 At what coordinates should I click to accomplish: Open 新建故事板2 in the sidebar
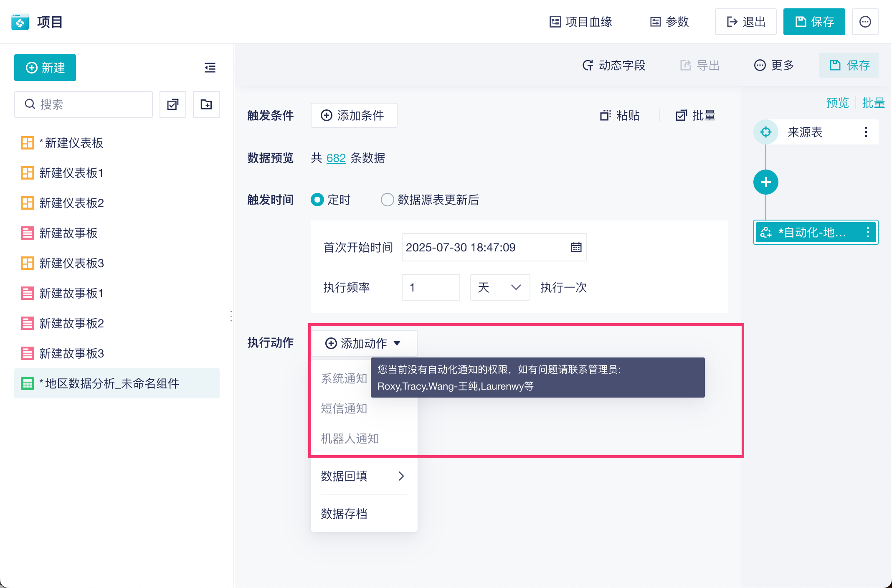pyautogui.click(x=71, y=323)
